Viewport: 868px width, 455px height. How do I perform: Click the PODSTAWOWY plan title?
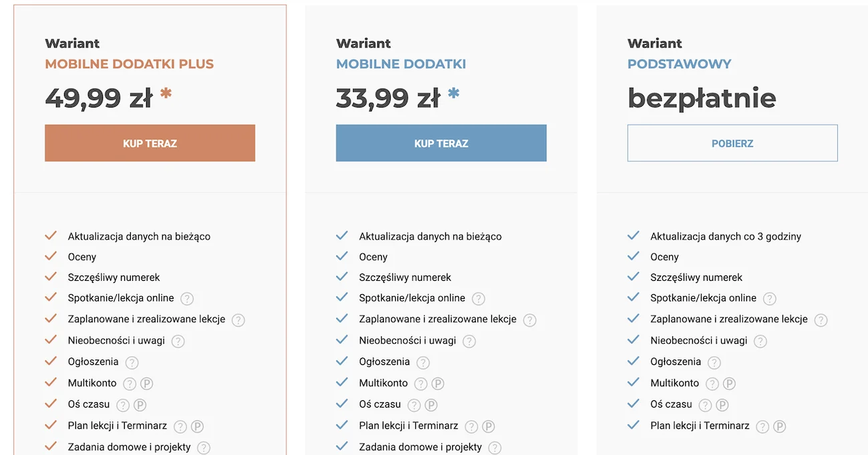point(679,64)
